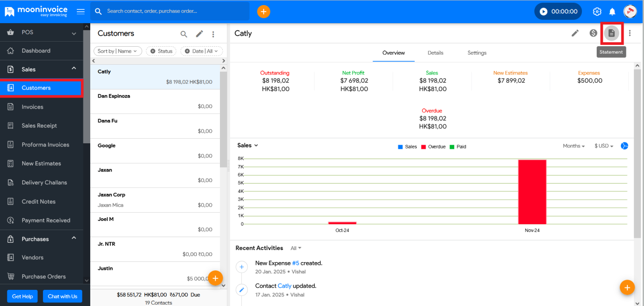
Task: Select the Joel M customer row
Action: [155, 225]
